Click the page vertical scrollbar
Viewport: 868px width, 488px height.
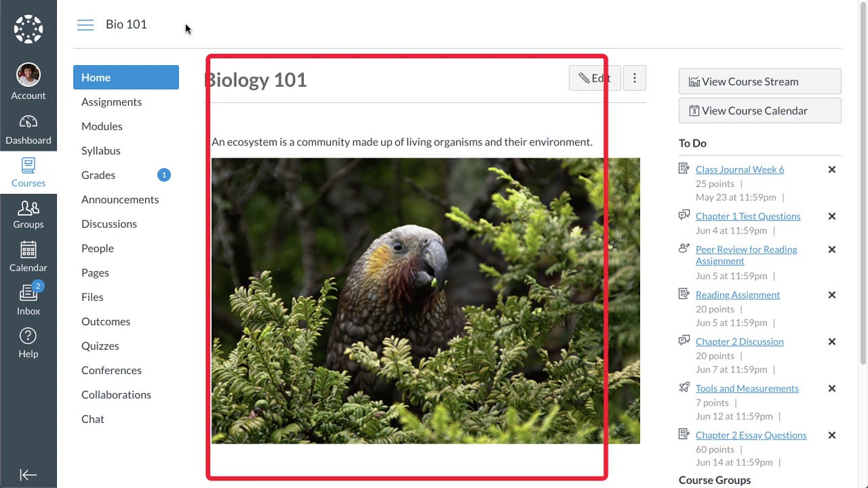click(863, 183)
